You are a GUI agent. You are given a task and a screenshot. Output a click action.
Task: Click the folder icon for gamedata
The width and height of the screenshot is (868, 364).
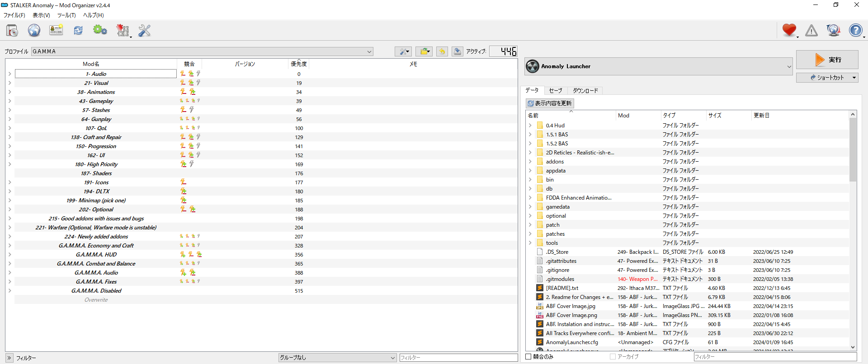540,207
